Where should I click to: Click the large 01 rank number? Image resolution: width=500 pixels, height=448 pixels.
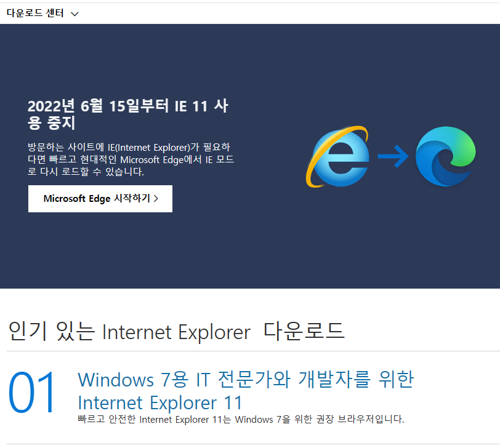(31, 392)
